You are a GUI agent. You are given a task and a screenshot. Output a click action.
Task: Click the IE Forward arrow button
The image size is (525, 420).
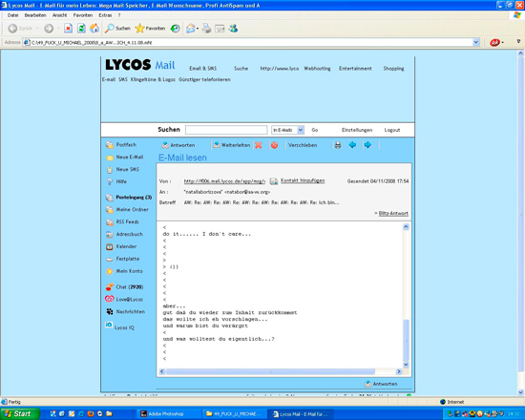pos(49,29)
